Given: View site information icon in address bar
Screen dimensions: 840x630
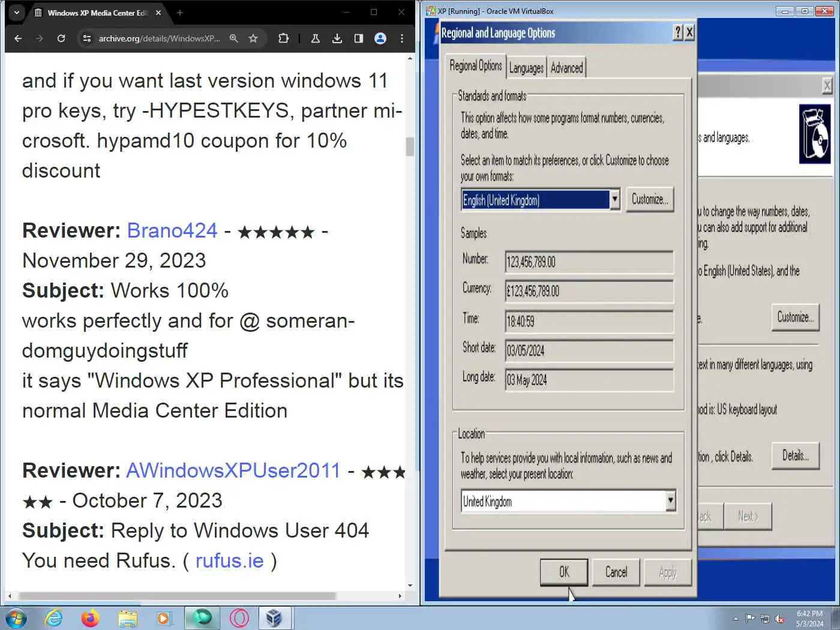Looking at the screenshot, I should [x=87, y=38].
